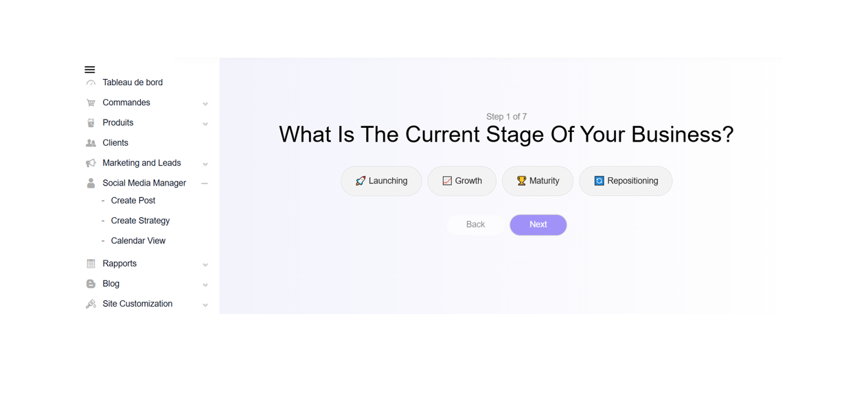The image size is (868, 411).
Task: Choose the Maturity stage option
Action: pos(538,181)
